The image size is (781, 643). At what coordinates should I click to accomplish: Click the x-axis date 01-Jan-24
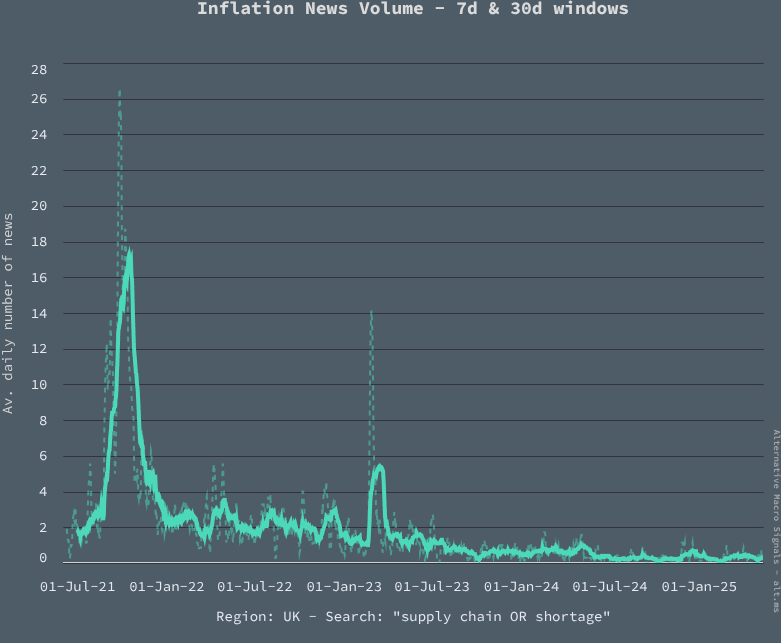(x=521, y=587)
